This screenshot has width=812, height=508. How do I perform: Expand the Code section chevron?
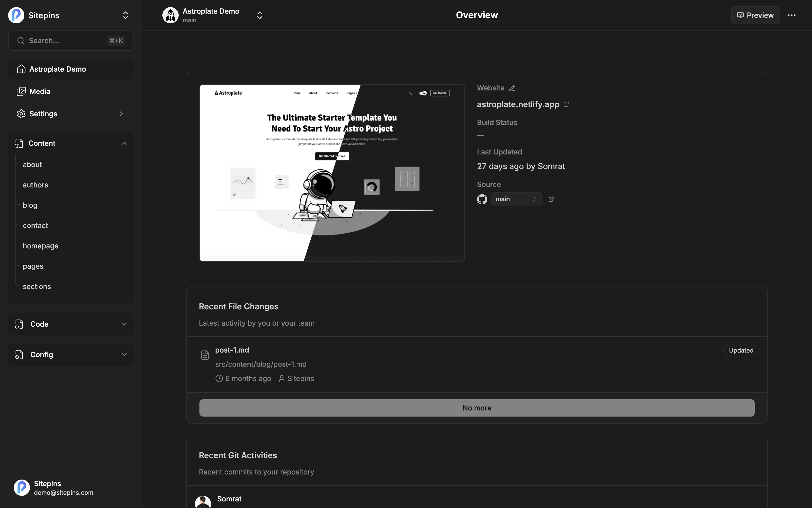[x=124, y=324]
